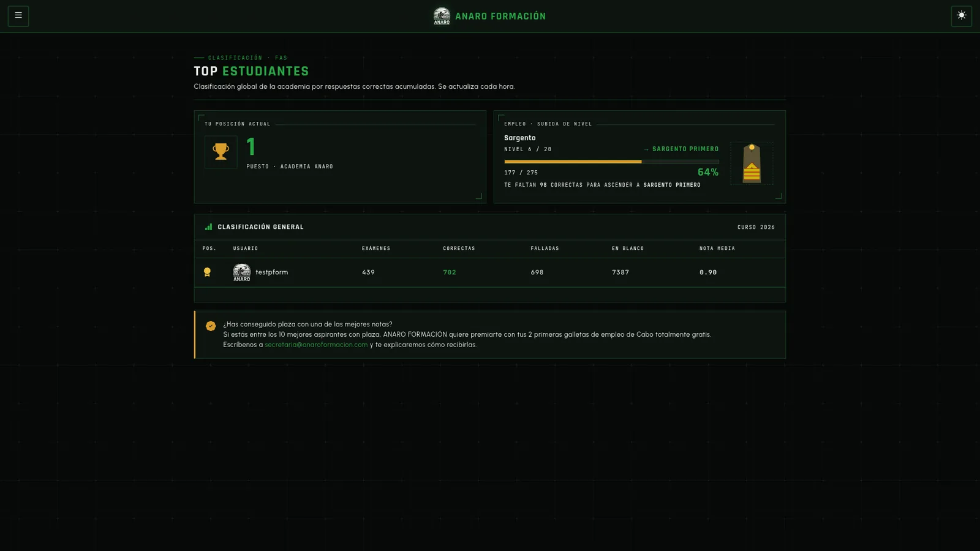The image size is (980, 551).
Task: Click the POS. column header
Action: point(209,249)
